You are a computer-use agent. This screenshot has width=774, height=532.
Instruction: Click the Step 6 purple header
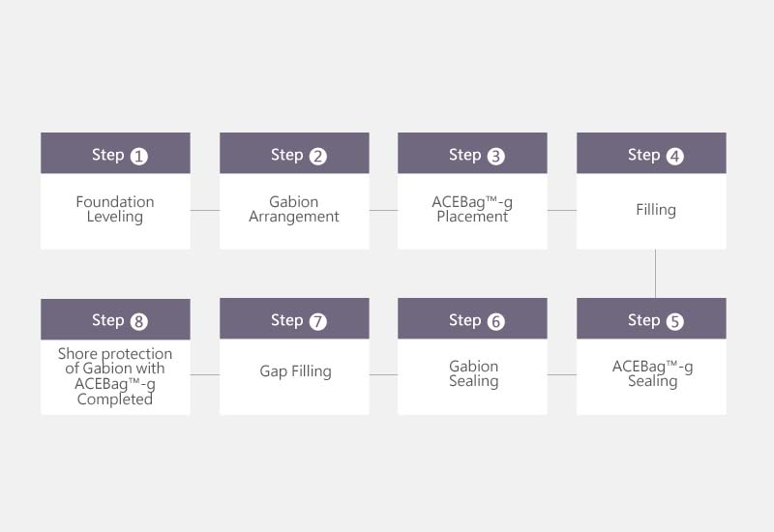472,318
